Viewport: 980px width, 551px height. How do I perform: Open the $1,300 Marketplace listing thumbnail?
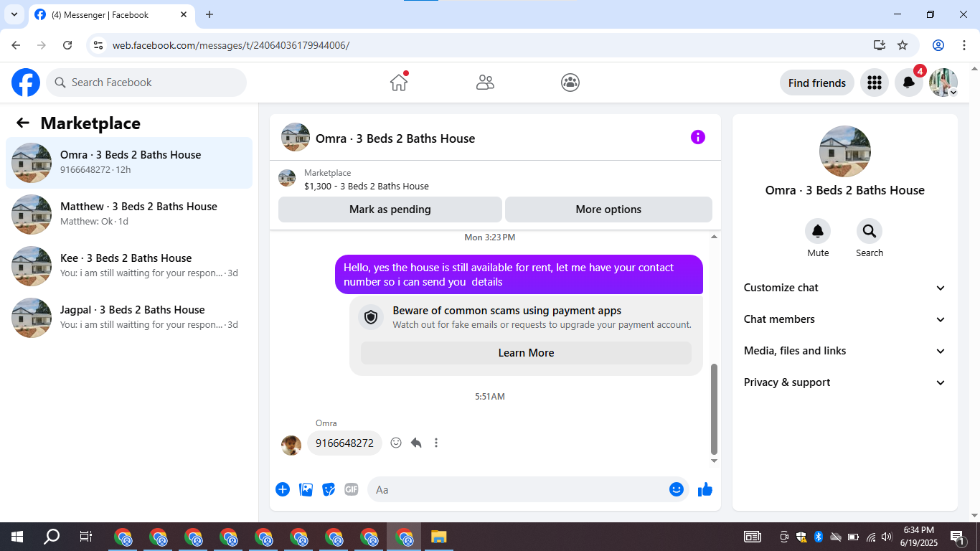pos(287,179)
